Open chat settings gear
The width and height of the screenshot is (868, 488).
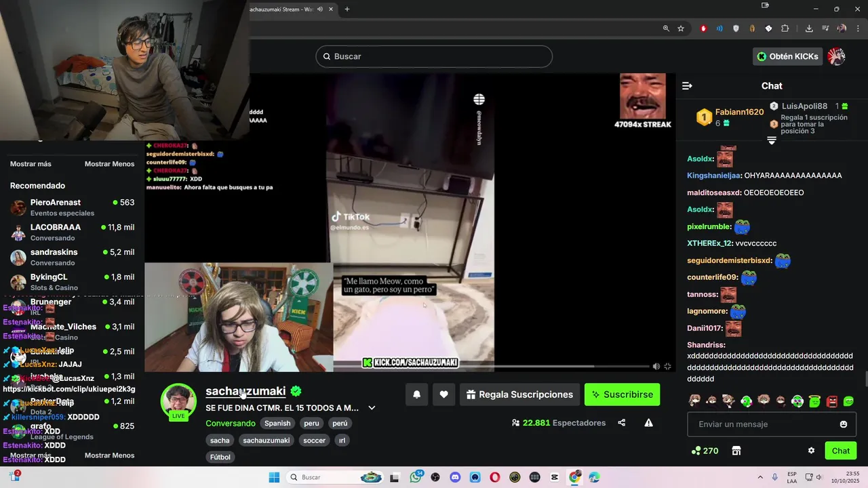point(811,451)
